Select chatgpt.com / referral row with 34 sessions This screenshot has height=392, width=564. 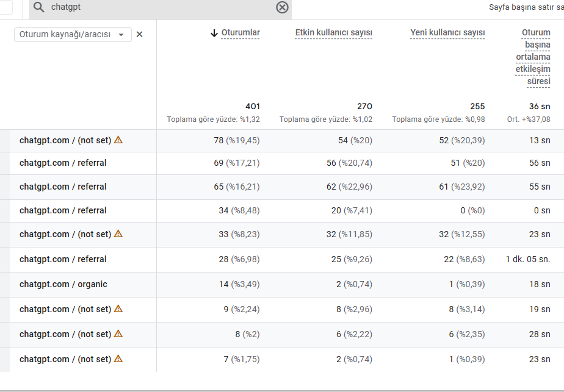[x=63, y=210]
